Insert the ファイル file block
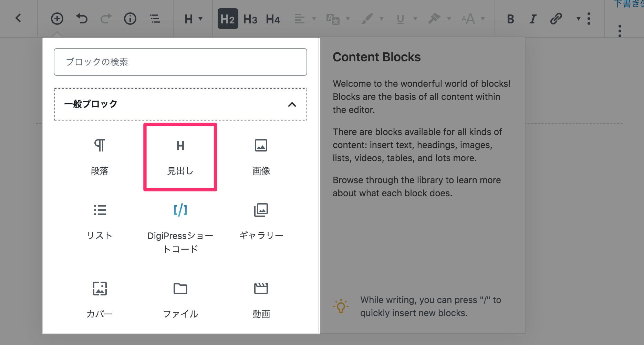This screenshot has height=345, width=644. click(180, 300)
